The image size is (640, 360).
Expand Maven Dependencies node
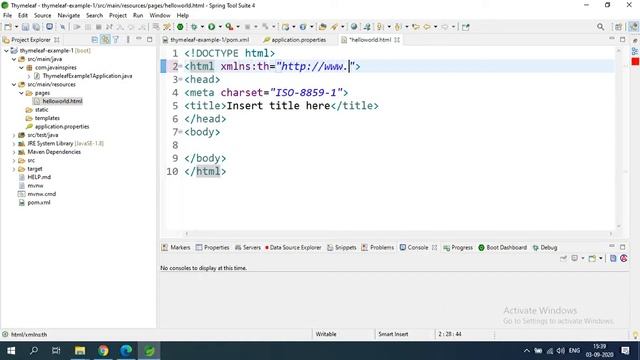point(14,152)
